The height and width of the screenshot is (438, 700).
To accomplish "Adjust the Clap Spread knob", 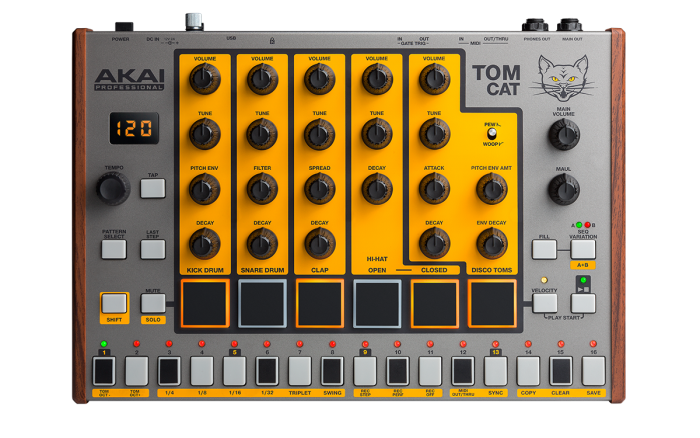I will [x=320, y=189].
